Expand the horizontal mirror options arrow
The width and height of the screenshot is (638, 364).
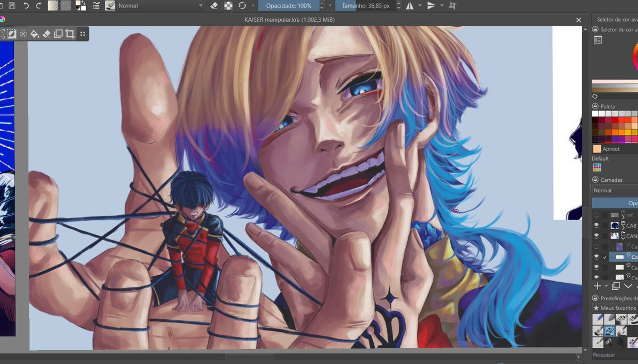pos(420,5)
